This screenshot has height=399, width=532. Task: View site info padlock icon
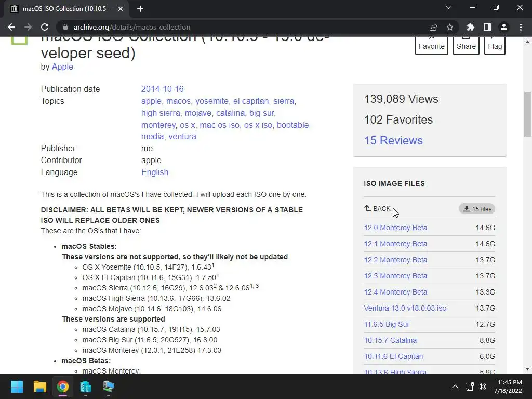(x=65, y=27)
